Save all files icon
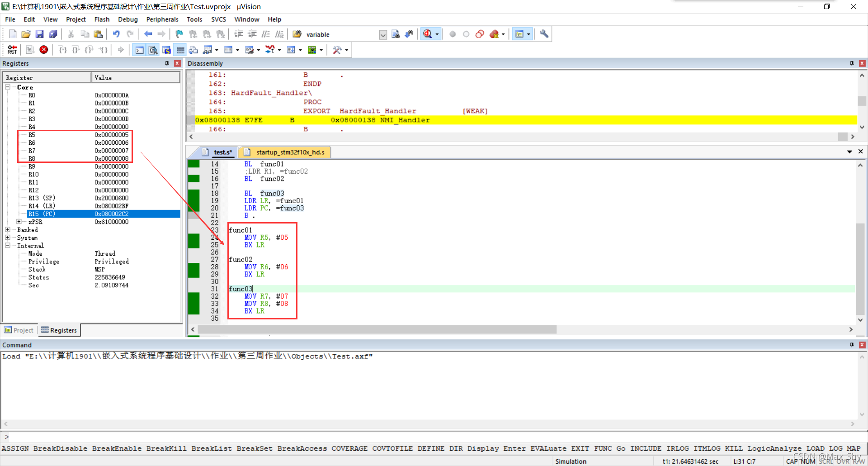This screenshot has height=466, width=868. pos(53,34)
